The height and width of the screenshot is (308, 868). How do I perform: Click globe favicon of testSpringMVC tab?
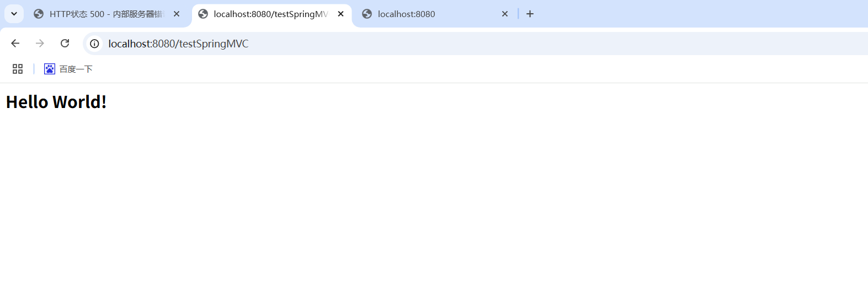[203, 14]
